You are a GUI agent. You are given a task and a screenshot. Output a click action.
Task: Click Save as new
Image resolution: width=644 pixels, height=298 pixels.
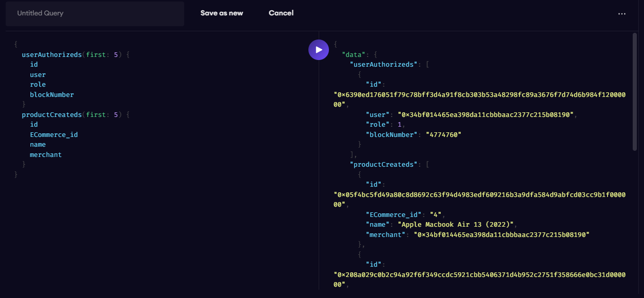(222, 13)
